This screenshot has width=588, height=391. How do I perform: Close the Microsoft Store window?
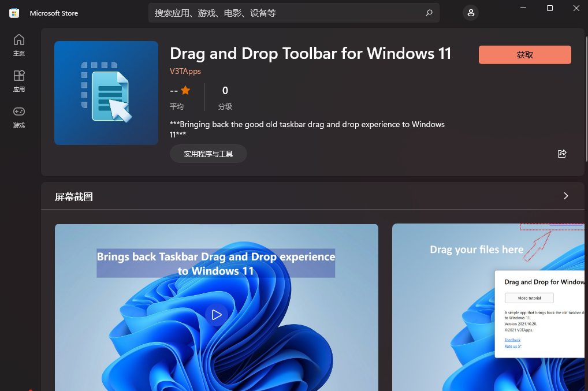click(576, 8)
